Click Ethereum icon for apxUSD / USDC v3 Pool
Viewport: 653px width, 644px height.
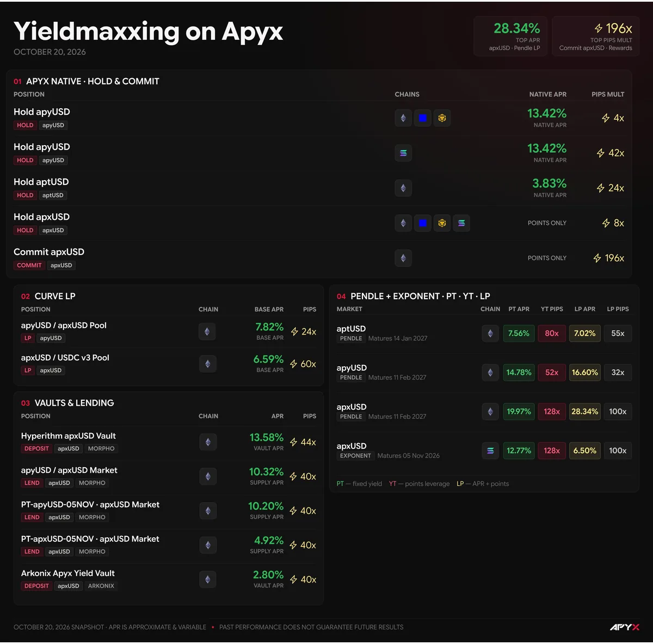coord(208,364)
